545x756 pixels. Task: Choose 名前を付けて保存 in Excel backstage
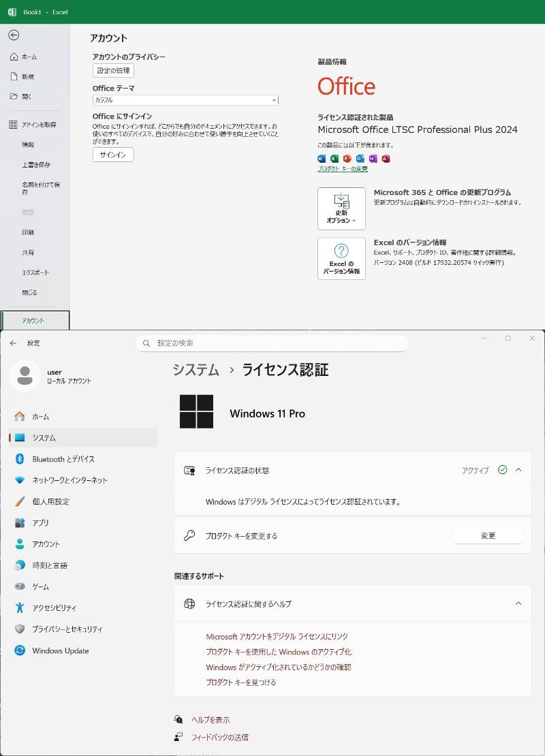pyautogui.click(x=40, y=188)
